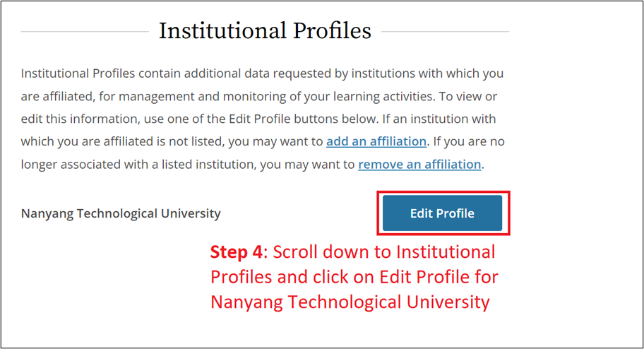Open the 'add an affiliation' link
Image resolution: width=644 pixels, height=349 pixels.
coord(376,141)
